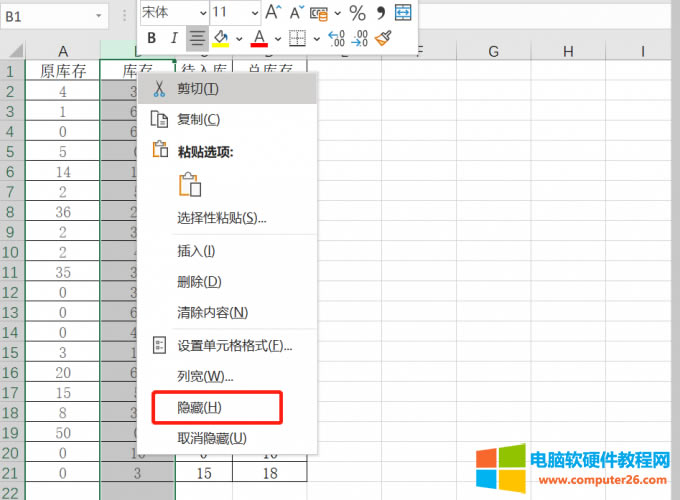The width and height of the screenshot is (680, 500).
Task: Select row 1 header
Action: click(12, 71)
